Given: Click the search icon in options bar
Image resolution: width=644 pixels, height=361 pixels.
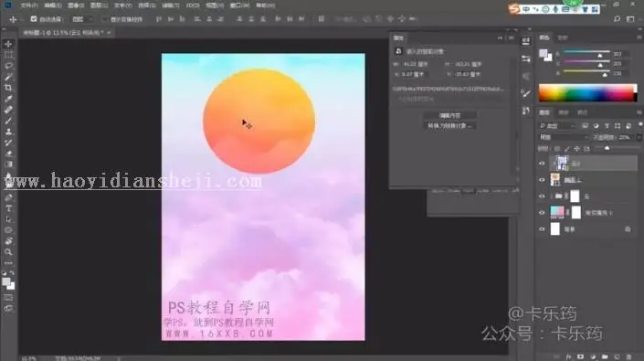Looking at the screenshot, I should [617, 19].
